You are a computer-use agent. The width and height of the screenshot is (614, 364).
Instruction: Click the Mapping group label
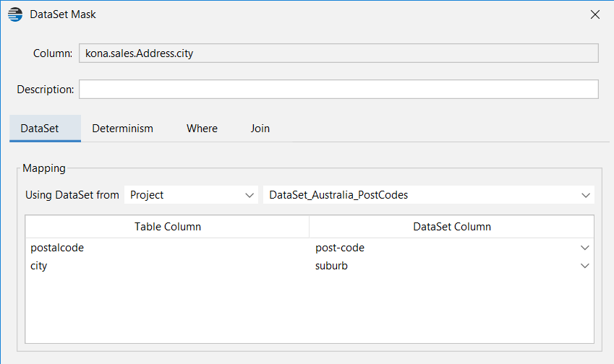44,168
